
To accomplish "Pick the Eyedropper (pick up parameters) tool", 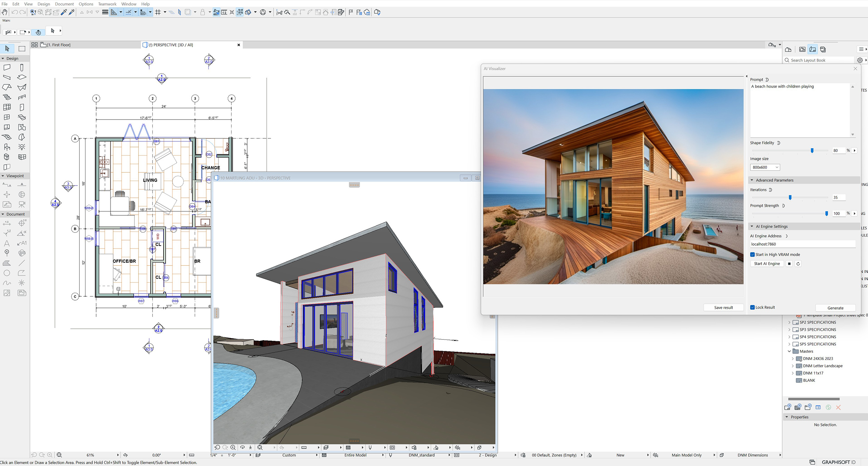I will (x=64, y=12).
